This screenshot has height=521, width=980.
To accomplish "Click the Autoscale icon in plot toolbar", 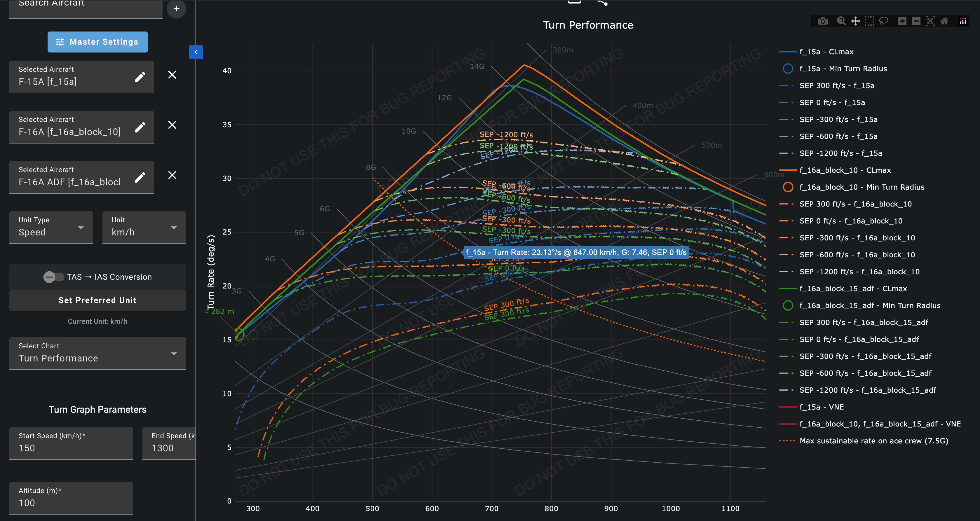I will point(930,21).
